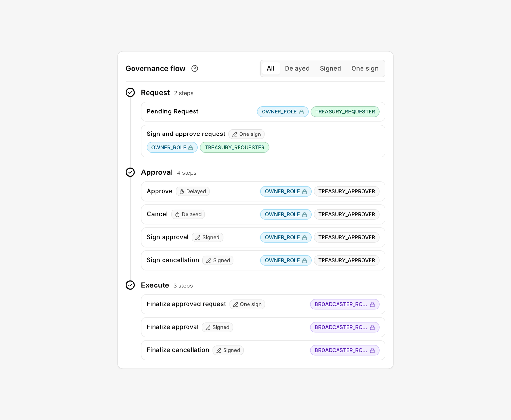Click the Approval section check circle icon
The width and height of the screenshot is (511, 420).
click(130, 172)
